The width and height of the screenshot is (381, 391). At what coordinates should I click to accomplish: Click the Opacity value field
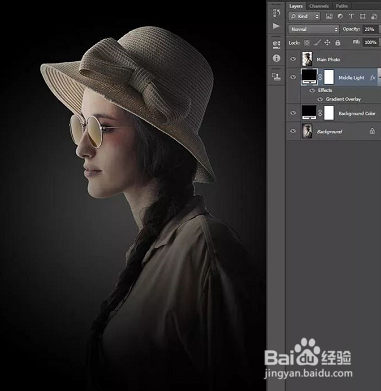(371, 29)
